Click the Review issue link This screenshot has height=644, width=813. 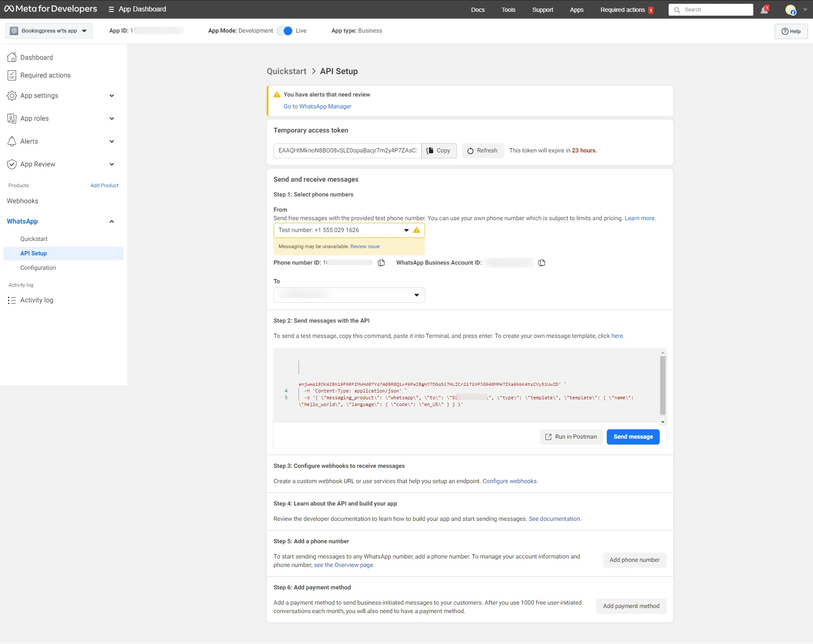[365, 246]
